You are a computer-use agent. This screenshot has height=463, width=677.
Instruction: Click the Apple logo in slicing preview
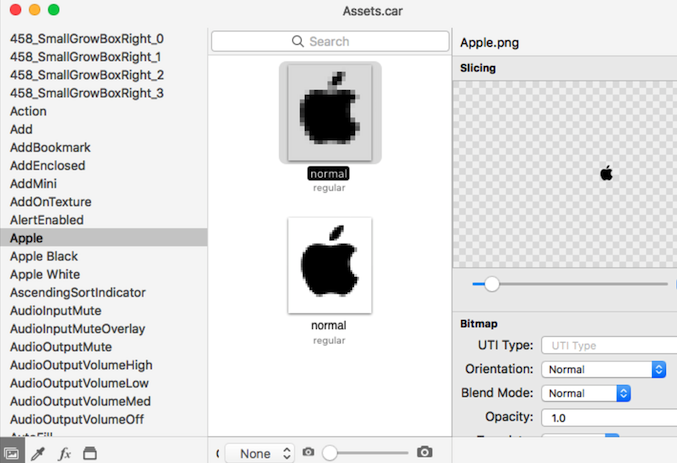tap(606, 173)
